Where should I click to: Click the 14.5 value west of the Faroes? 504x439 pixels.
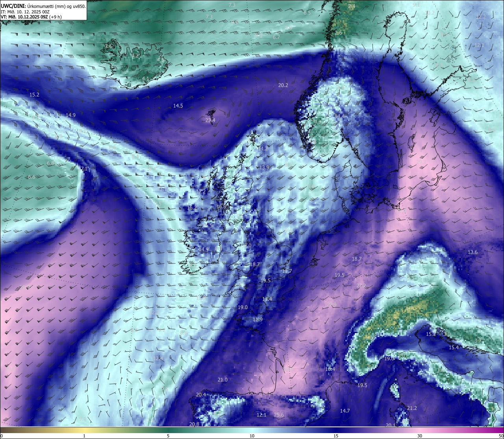click(x=178, y=106)
